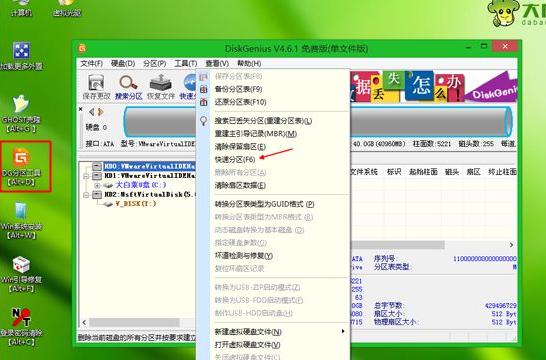Collapse the HD1 tree node
The width and height of the screenshot is (546, 360).
tap(86, 176)
